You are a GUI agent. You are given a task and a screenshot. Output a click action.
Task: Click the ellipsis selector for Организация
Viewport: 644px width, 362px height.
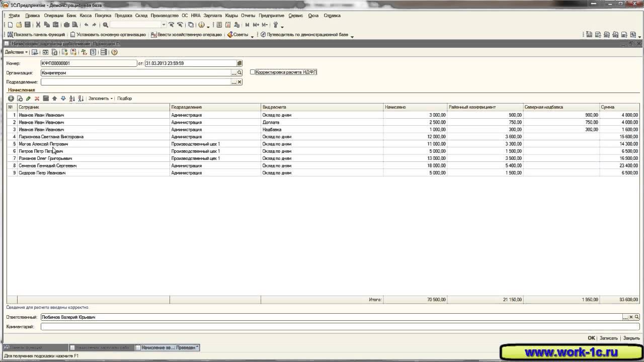click(x=234, y=73)
